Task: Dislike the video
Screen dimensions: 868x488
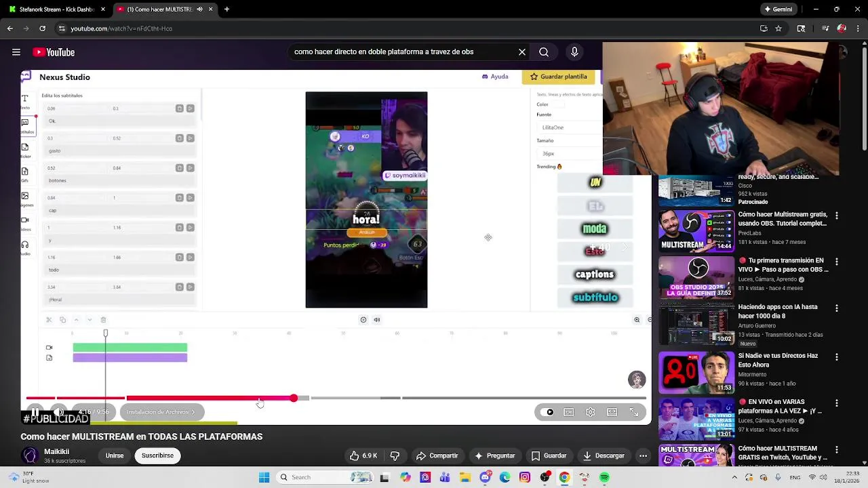Action: (x=395, y=455)
